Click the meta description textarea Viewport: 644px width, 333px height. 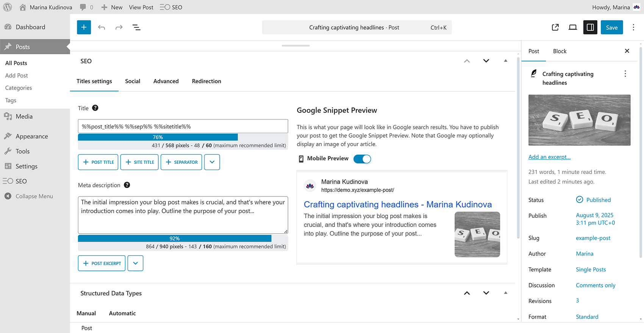[183, 215]
